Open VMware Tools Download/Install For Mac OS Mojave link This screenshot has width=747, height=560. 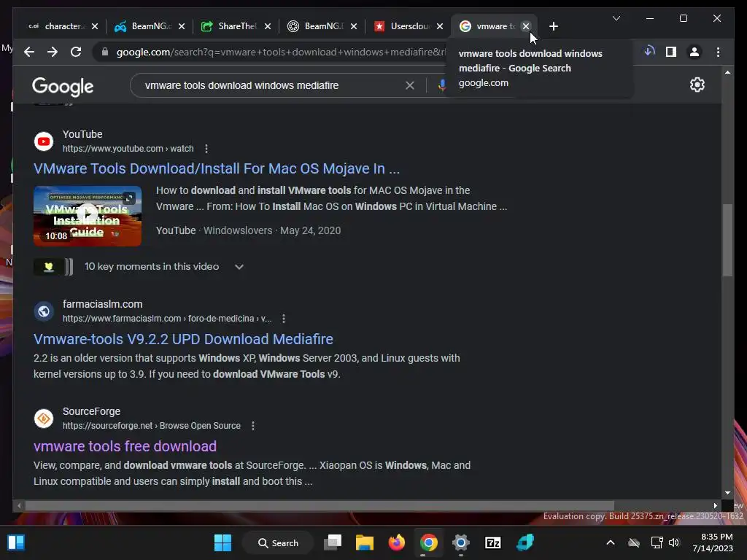[216, 168]
